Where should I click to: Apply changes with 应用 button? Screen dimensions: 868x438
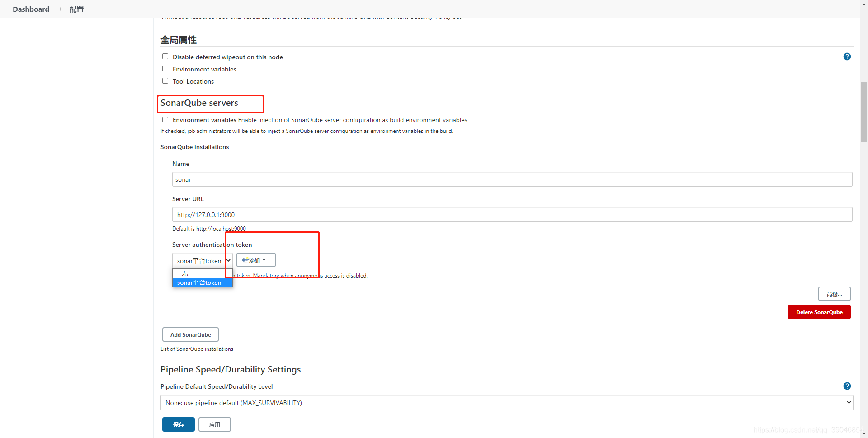pos(215,424)
